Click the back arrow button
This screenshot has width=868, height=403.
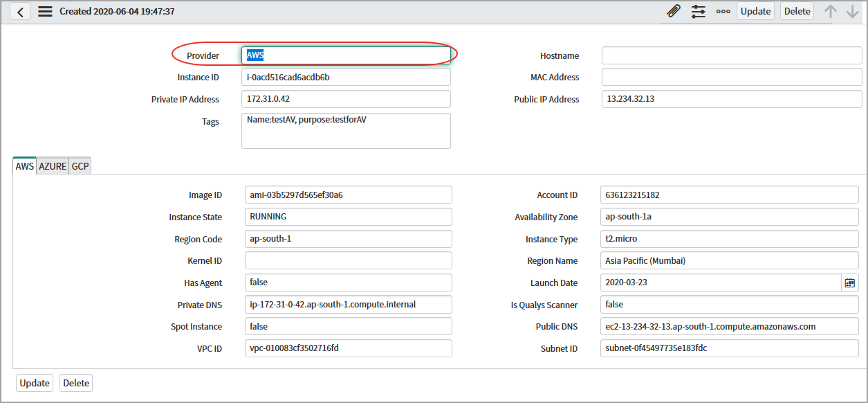20,12
